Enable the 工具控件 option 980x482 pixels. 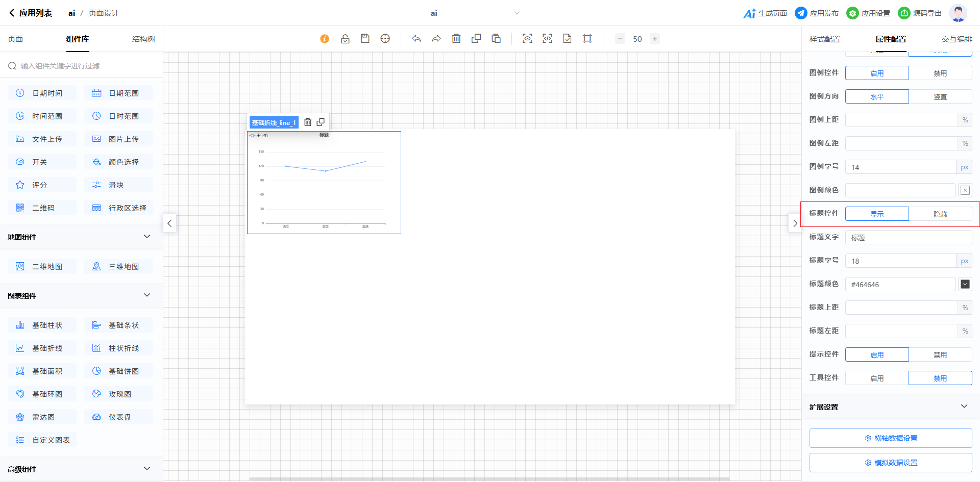pyautogui.click(x=877, y=378)
